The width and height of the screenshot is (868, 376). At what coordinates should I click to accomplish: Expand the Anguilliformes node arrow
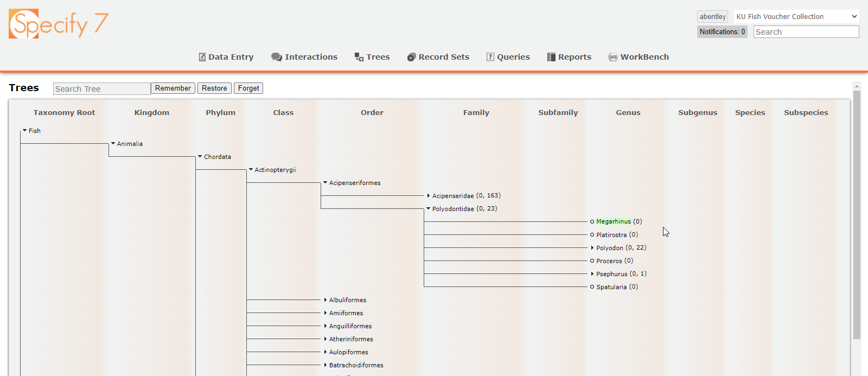point(325,326)
